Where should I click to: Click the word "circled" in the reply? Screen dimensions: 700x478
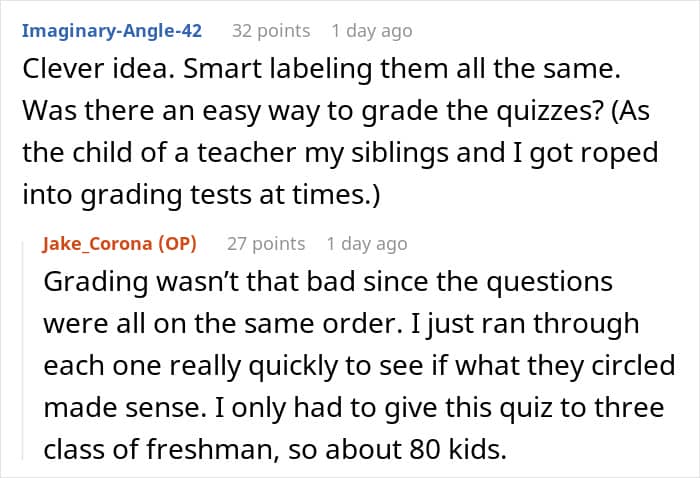click(x=633, y=366)
